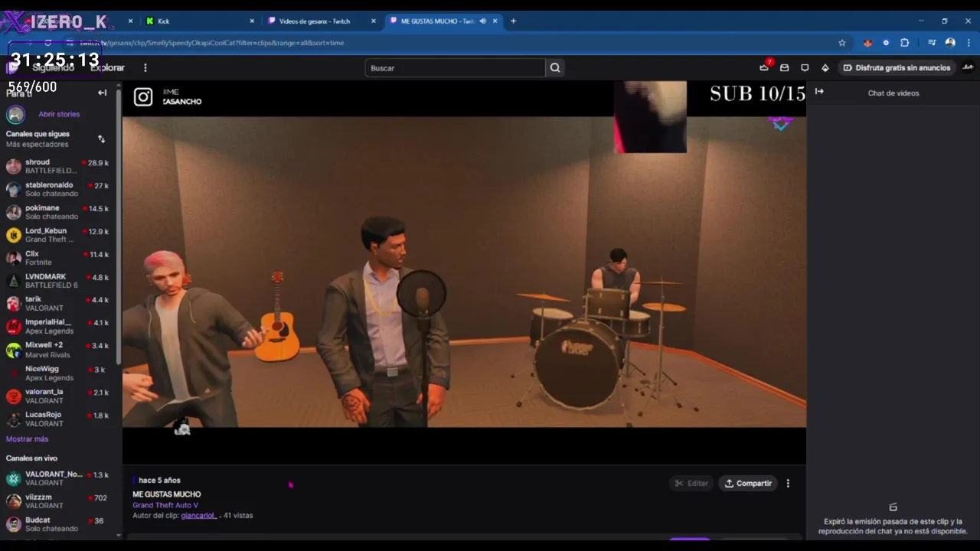The width and height of the screenshot is (980, 551).
Task: Open the mail envelope icon in Twitch header
Action: 784,68
